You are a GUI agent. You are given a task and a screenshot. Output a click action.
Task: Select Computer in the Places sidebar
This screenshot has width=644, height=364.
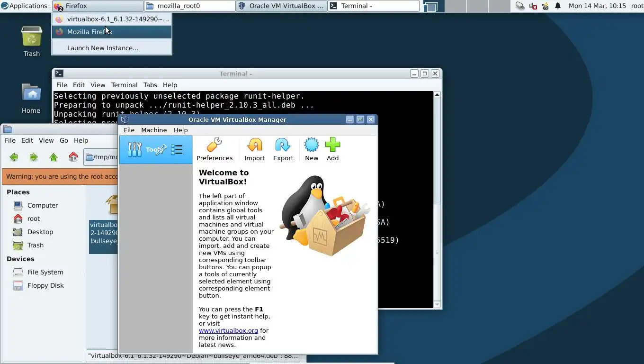(43, 205)
